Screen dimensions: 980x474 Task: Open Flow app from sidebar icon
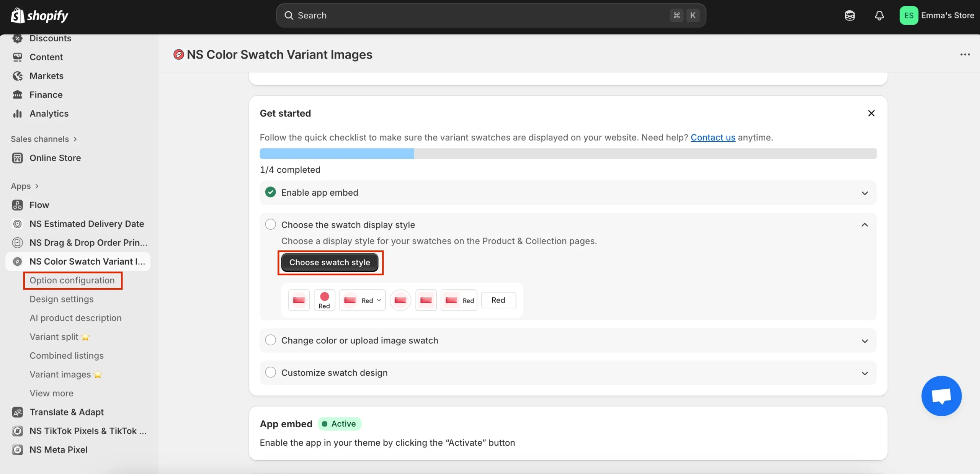point(18,205)
